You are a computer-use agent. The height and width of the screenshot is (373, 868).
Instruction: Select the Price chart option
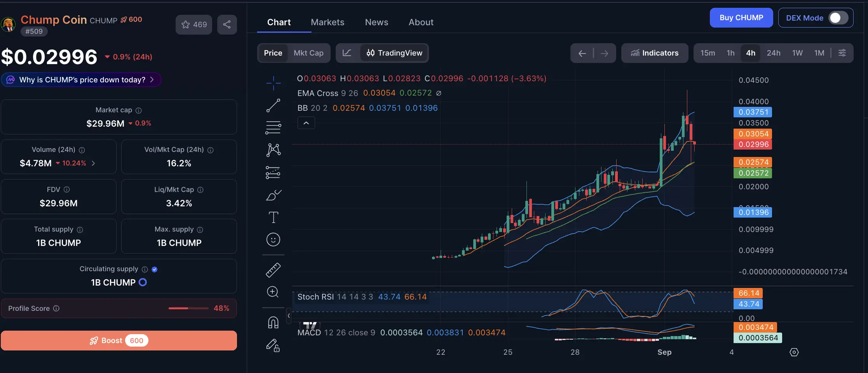tap(273, 53)
